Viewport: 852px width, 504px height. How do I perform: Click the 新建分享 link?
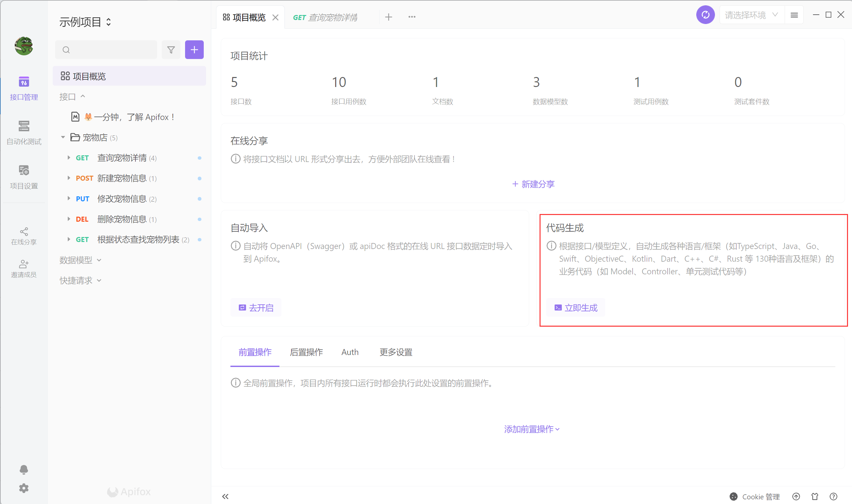tap(533, 184)
